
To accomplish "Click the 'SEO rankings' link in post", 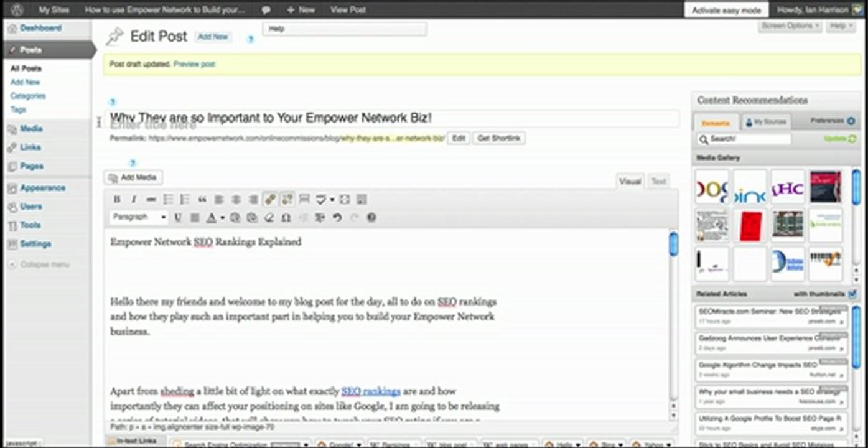I will point(371,391).
